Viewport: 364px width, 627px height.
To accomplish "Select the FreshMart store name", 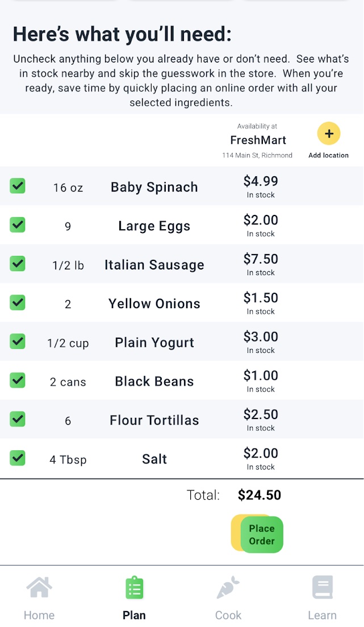I will pyautogui.click(x=258, y=140).
